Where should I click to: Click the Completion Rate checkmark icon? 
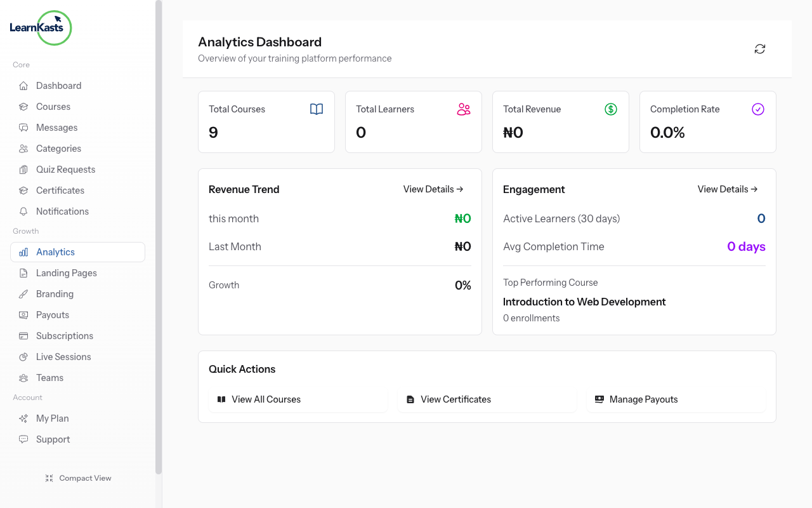(x=758, y=109)
